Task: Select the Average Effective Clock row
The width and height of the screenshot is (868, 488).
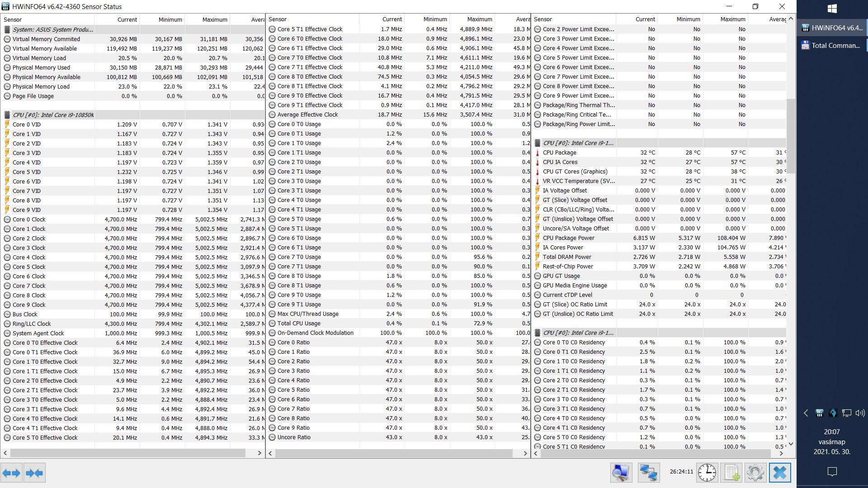Action: point(398,115)
